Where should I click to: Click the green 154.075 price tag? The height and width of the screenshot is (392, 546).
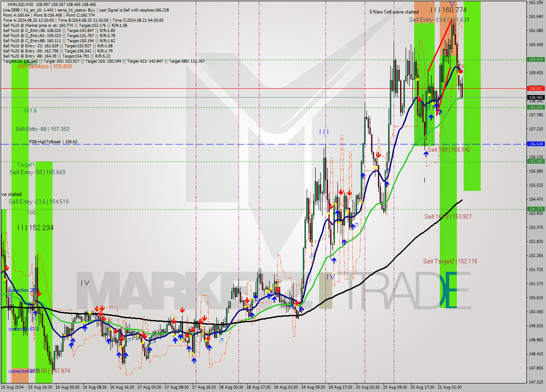536,209
